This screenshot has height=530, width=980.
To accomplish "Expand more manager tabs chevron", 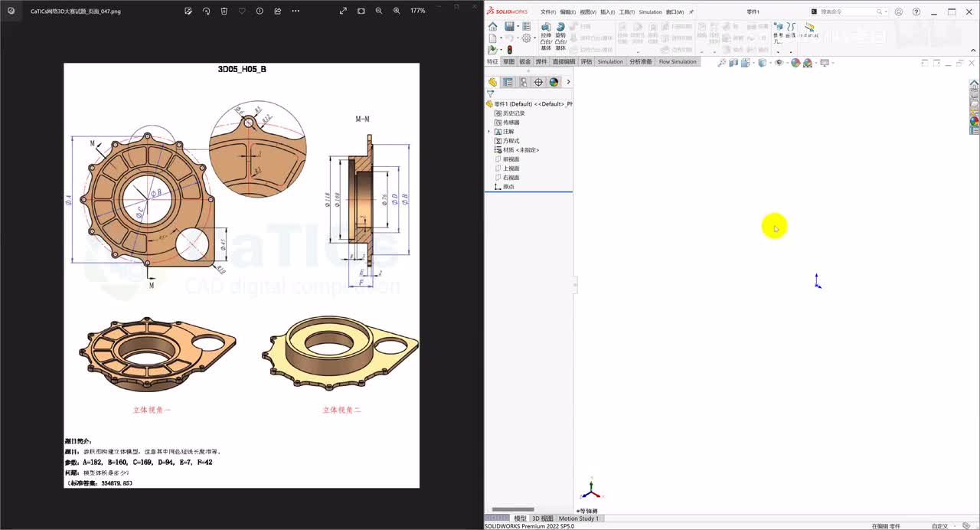I will tap(568, 82).
